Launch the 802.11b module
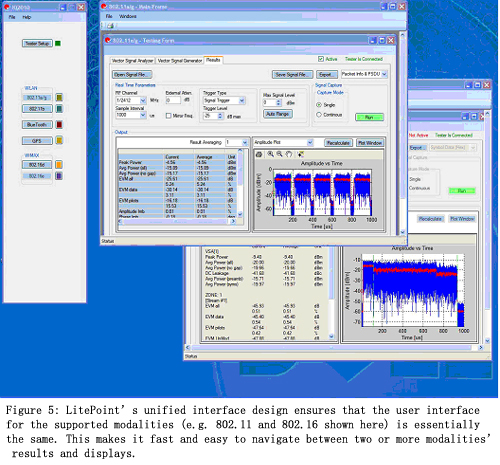Screen dimensions: 500x465 pyautogui.click(x=37, y=109)
